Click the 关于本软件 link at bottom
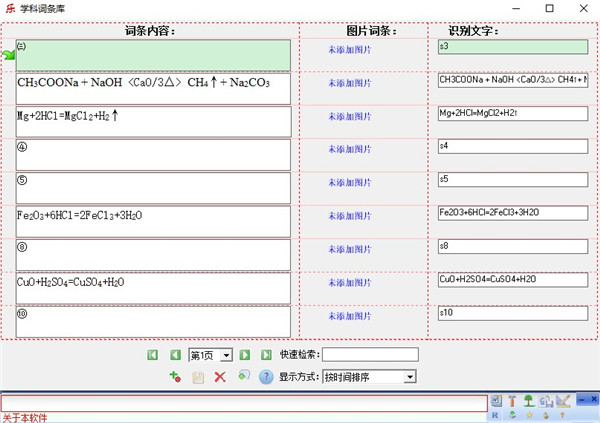600x423 pixels. tap(24, 418)
